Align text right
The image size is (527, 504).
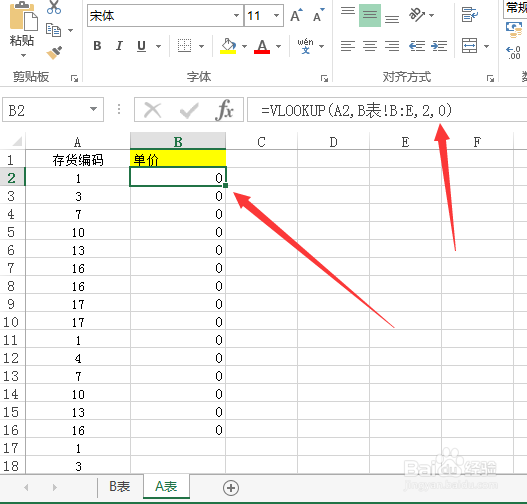(392, 45)
